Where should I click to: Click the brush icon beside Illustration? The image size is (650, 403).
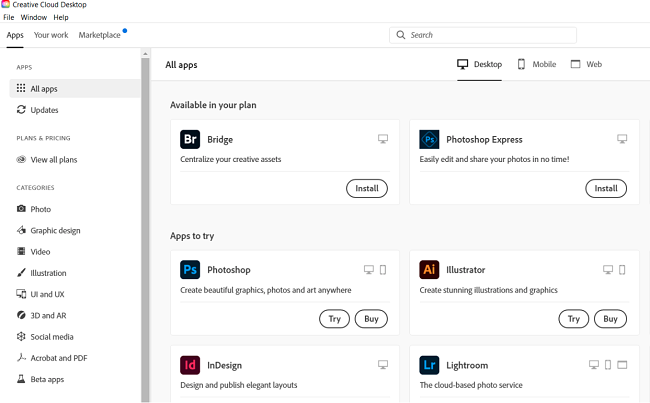pyautogui.click(x=21, y=272)
